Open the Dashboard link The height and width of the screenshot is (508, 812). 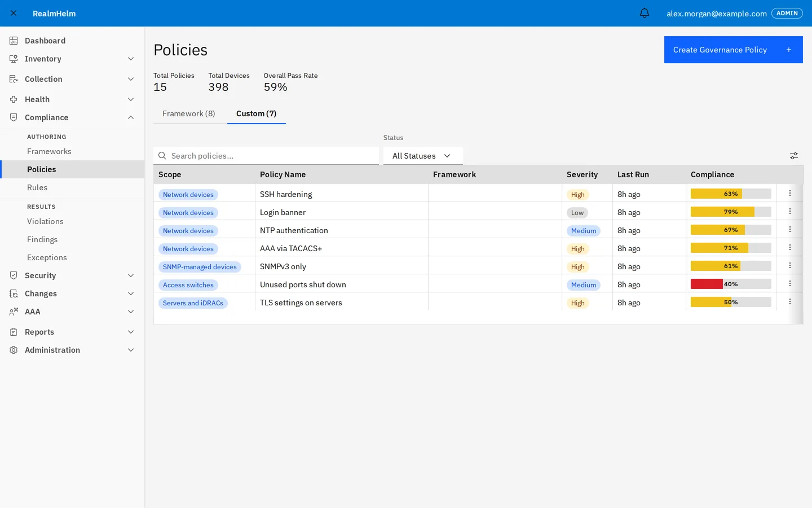click(72, 41)
